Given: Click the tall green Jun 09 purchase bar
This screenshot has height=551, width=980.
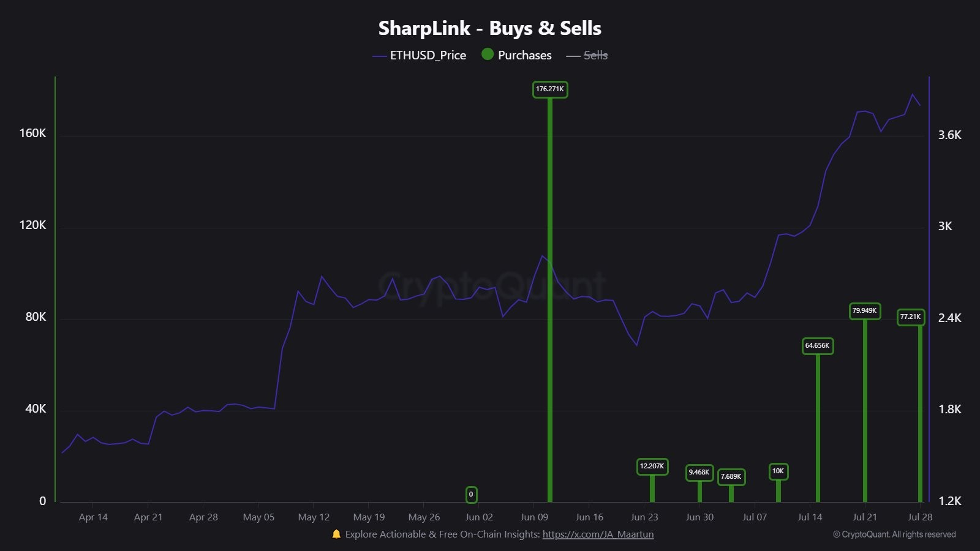Looking at the screenshot, I should 550,306.
